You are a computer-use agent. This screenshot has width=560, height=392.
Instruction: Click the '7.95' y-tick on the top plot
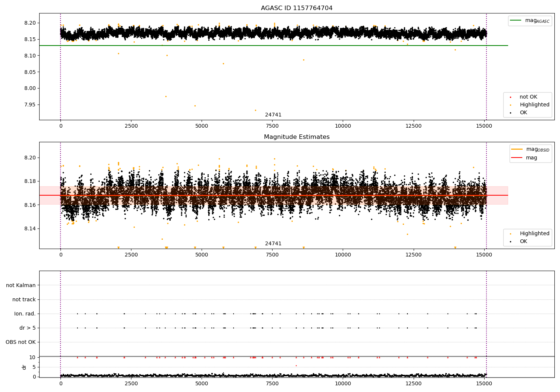(x=31, y=105)
